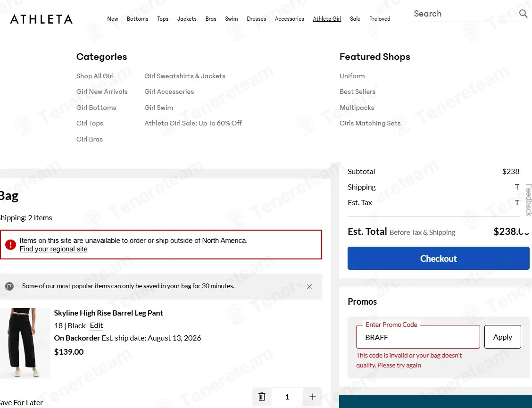Click the Featured Shops heading
This screenshot has height=408, width=532.
374,57
